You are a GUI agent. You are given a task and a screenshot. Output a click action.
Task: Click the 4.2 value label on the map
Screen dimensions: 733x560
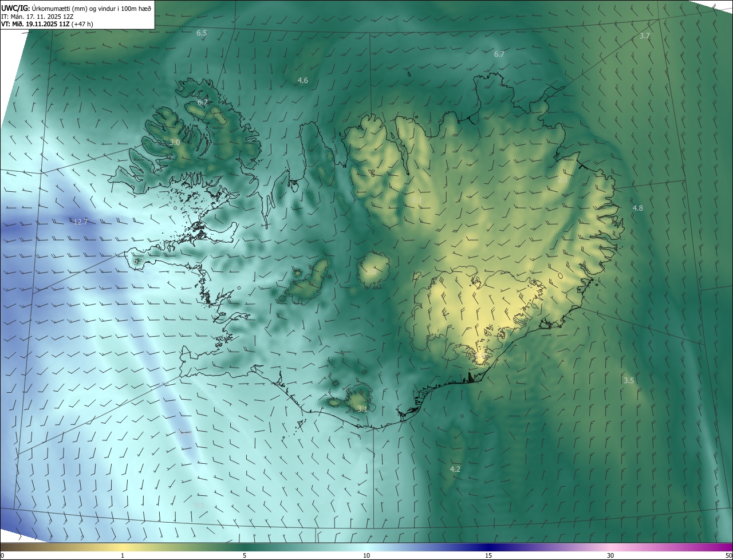[x=455, y=470]
